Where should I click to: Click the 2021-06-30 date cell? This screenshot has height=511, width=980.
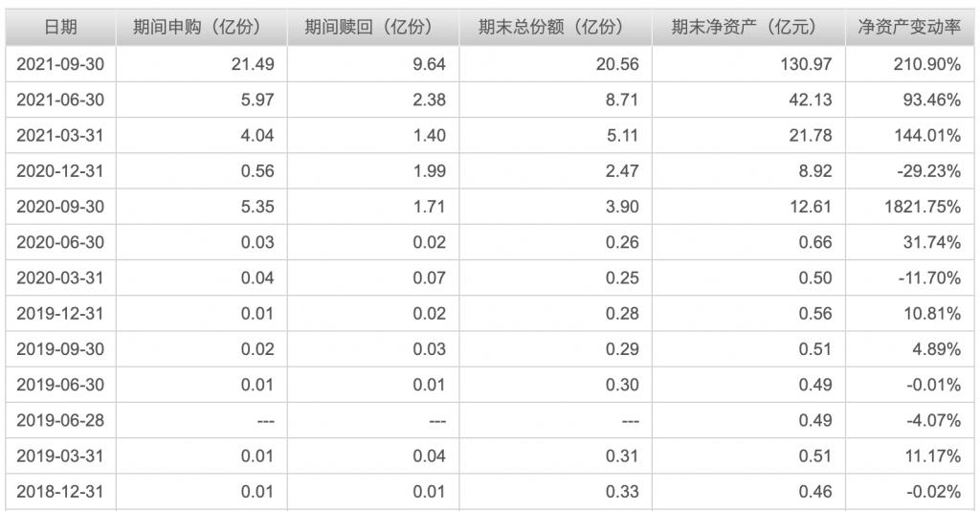[61, 100]
